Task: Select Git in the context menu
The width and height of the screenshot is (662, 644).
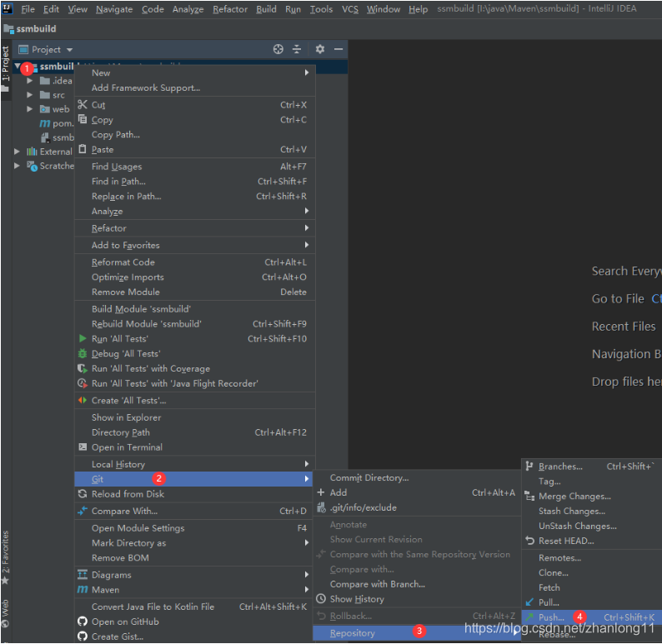Action: click(193, 479)
